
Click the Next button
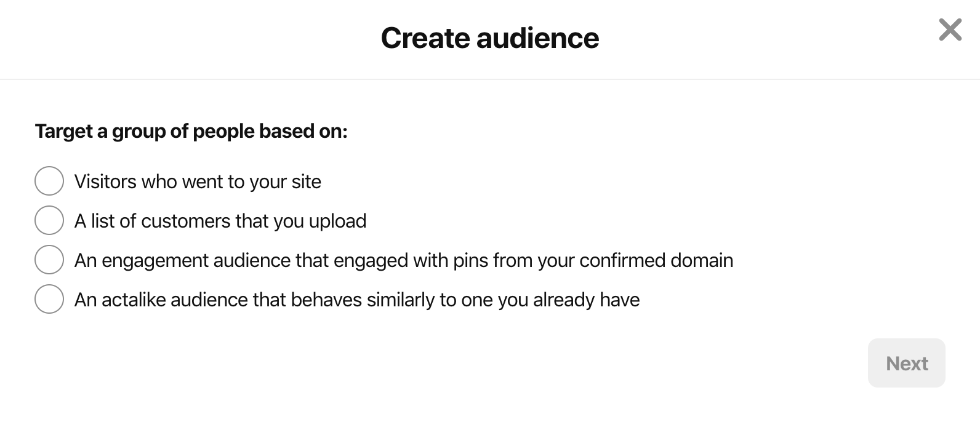pos(906,363)
